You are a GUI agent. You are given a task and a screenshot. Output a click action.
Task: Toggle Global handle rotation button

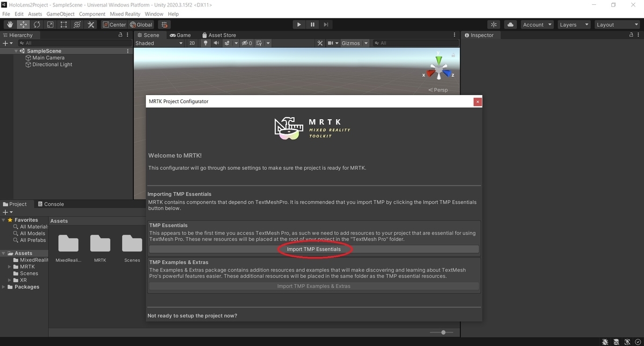tap(141, 25)
